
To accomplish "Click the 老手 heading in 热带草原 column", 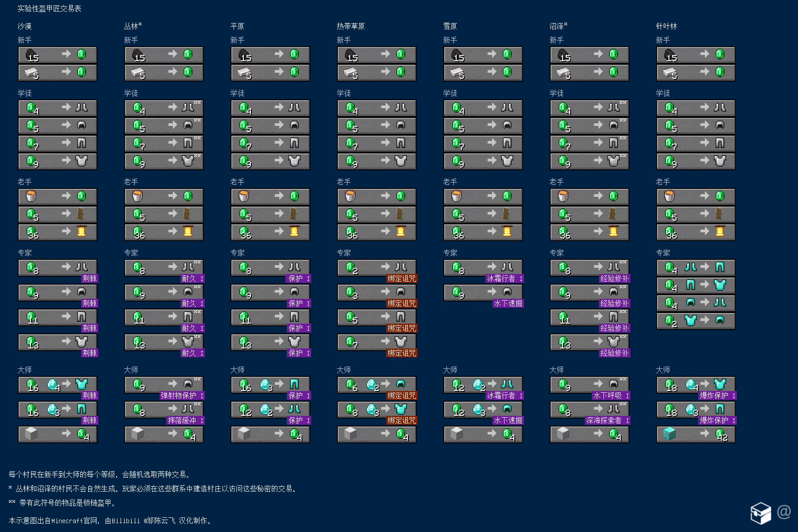I will coord(344,182).
